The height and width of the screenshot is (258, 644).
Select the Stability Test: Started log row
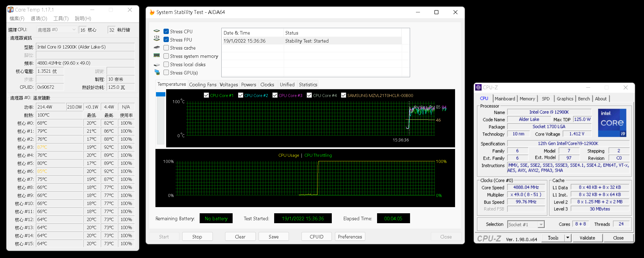pos(312,41)
